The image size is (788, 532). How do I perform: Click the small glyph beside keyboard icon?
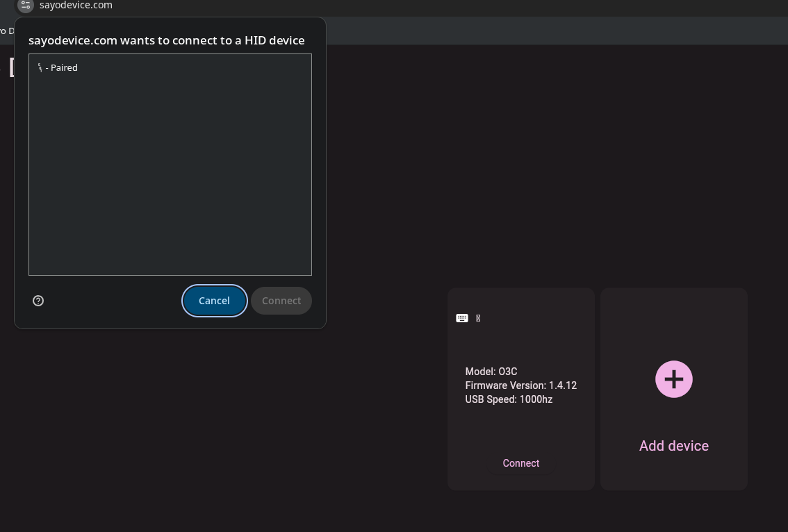(478, 318)
